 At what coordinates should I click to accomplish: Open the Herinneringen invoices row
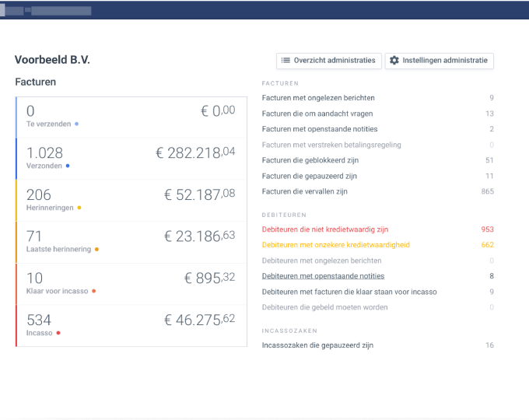[x=131, y=201]
